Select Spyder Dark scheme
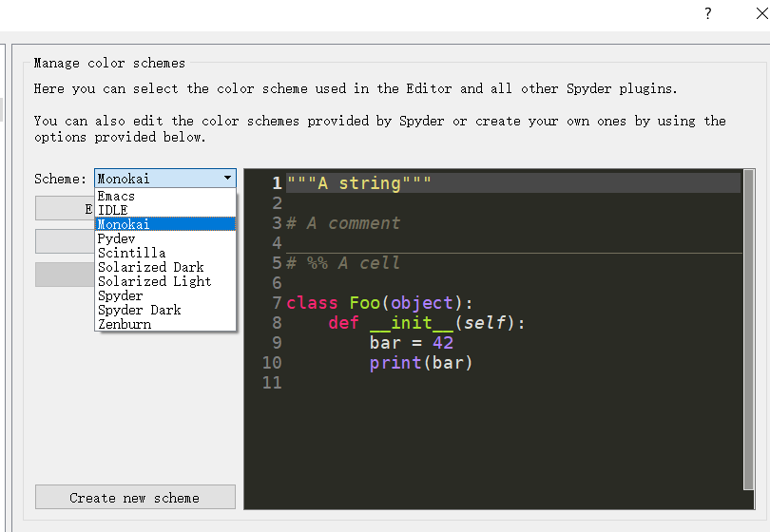Image resolution: width=770 pixels, height=532 pixels. coord(165,310)
